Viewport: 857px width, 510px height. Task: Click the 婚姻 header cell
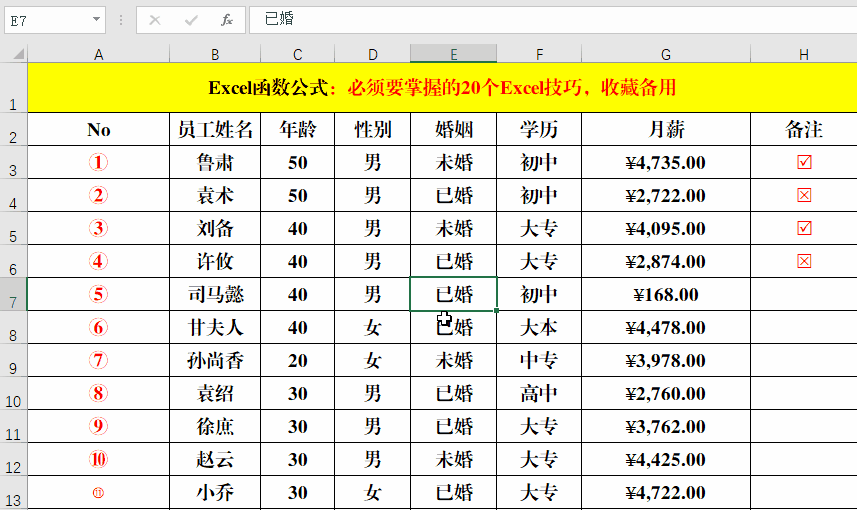(x=454, y=130)
